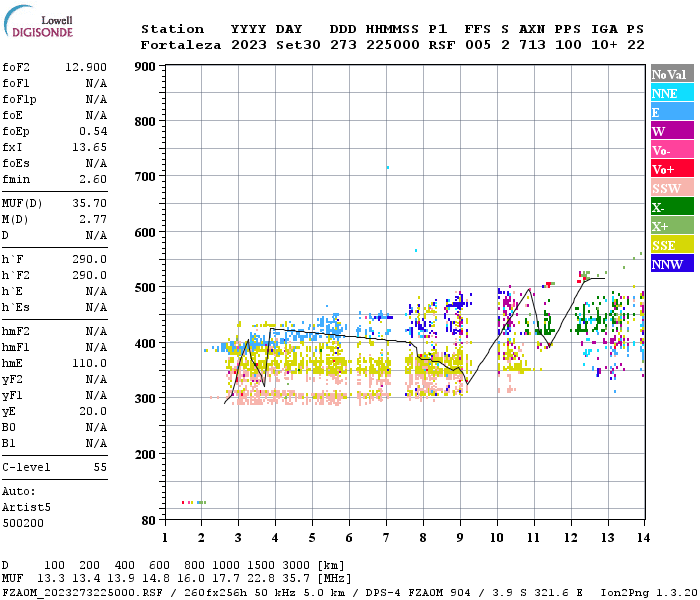Click the 500 km y-axis label
The height and width of the screenshot is (600, 700).
click(145, 288)
